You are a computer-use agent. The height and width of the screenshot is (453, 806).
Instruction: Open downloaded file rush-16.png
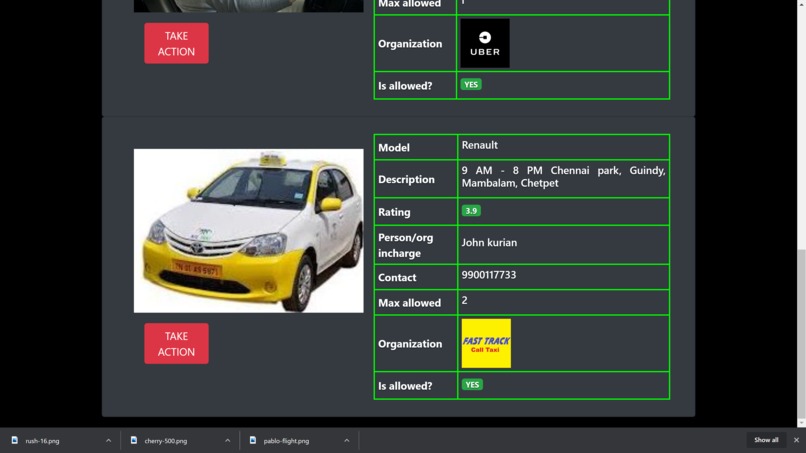42,441
